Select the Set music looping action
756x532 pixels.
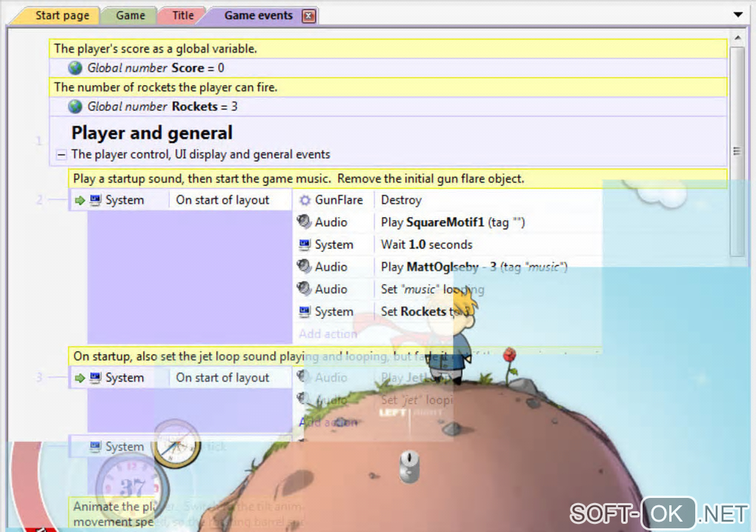(x=433, y=289)
